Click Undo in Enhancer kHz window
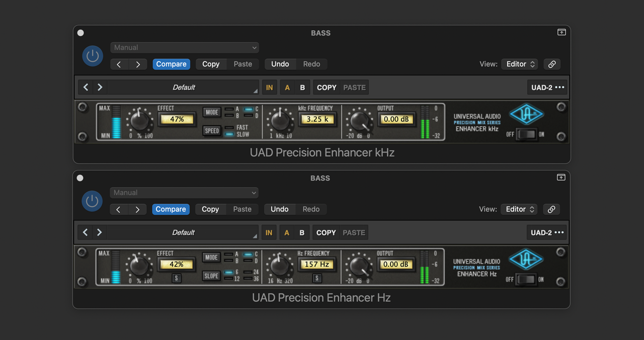644x340 pixels. [280, 64]
